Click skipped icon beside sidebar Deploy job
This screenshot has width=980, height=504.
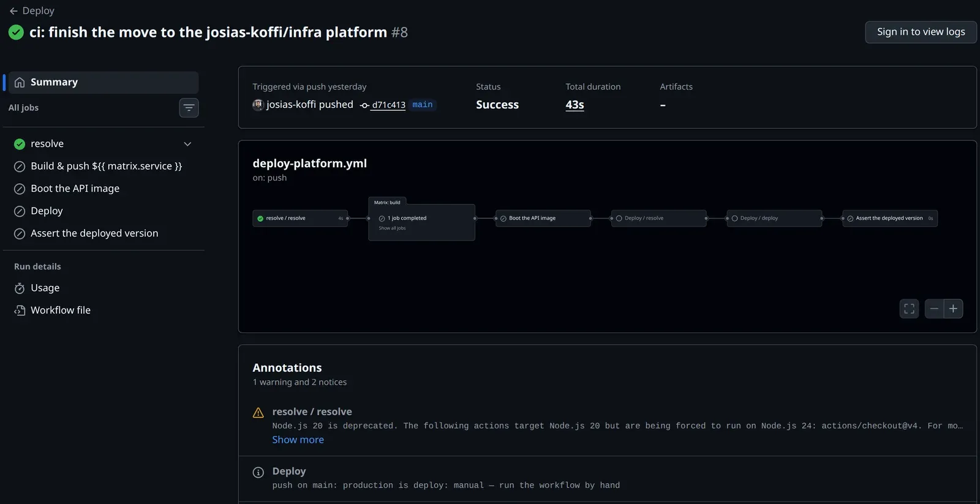coord(20,211)
